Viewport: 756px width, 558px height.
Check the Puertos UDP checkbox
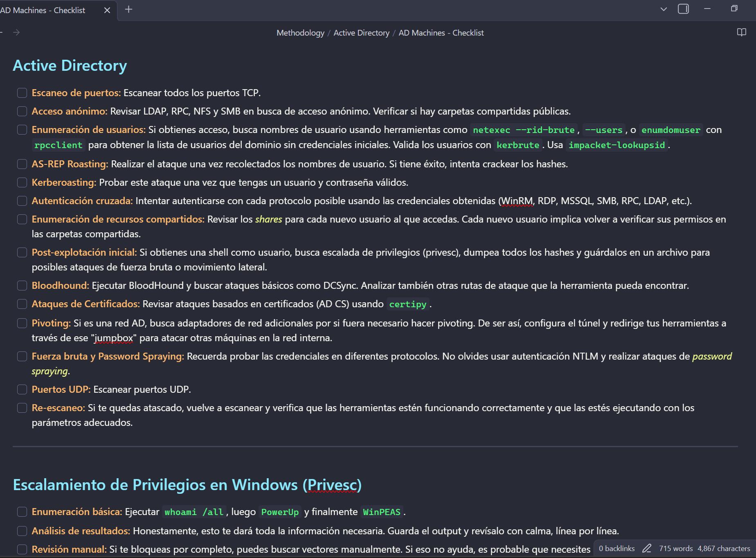pyautogui.click(x=22, y=389)
